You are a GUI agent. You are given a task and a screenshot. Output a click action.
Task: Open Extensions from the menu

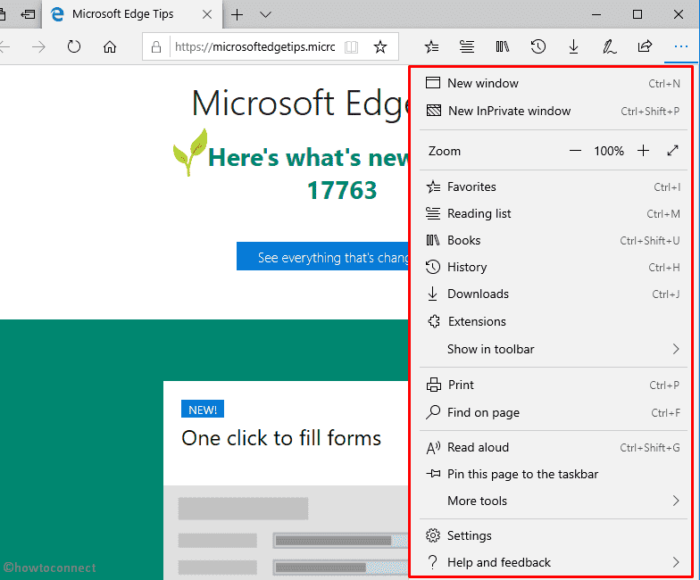point(553,321)
